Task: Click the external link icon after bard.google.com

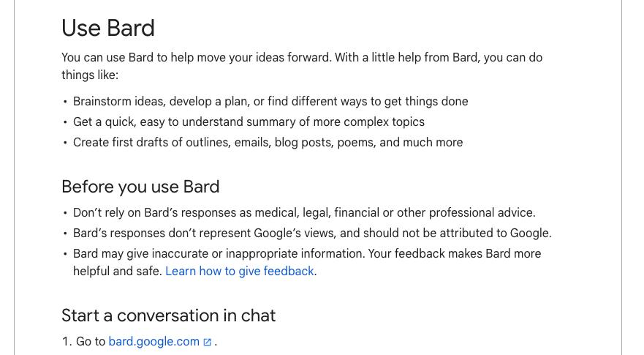Action: tap(208, 343)
